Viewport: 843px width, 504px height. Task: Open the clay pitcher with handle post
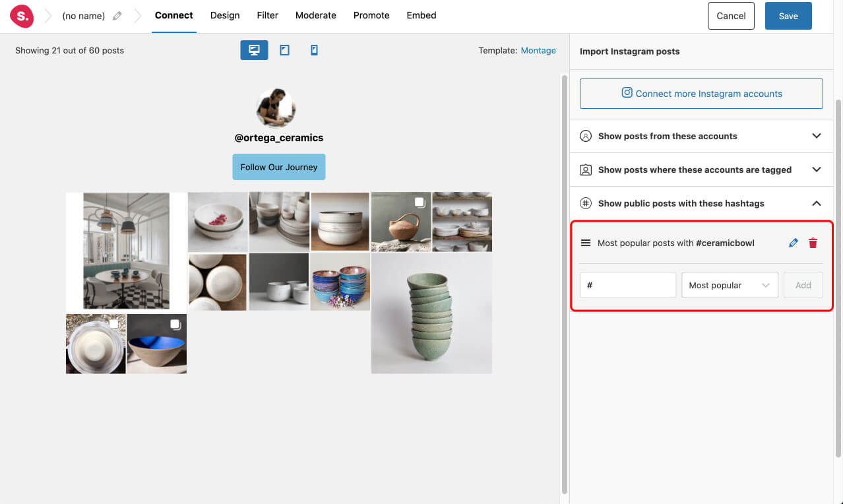pos(401,222)
